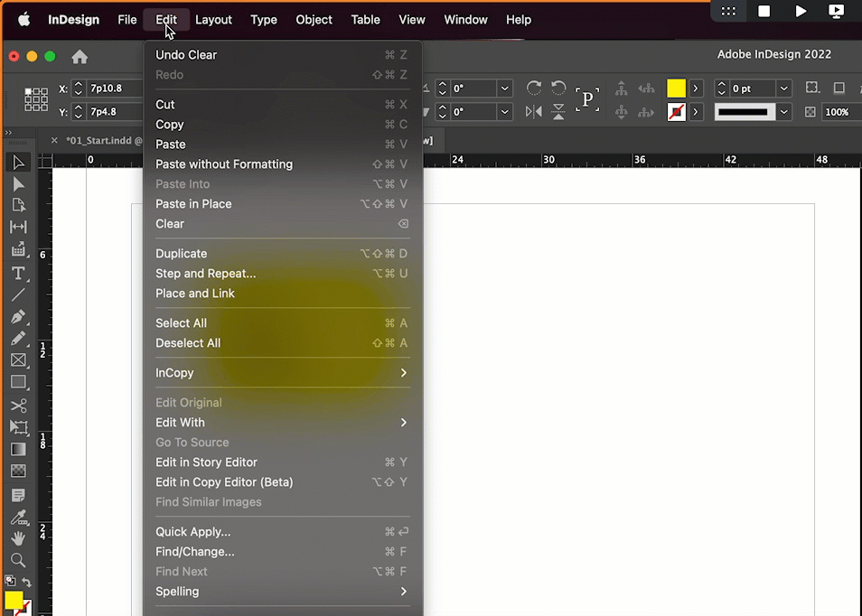Flip vertical icon in control bar

click(x=558, y=112)
